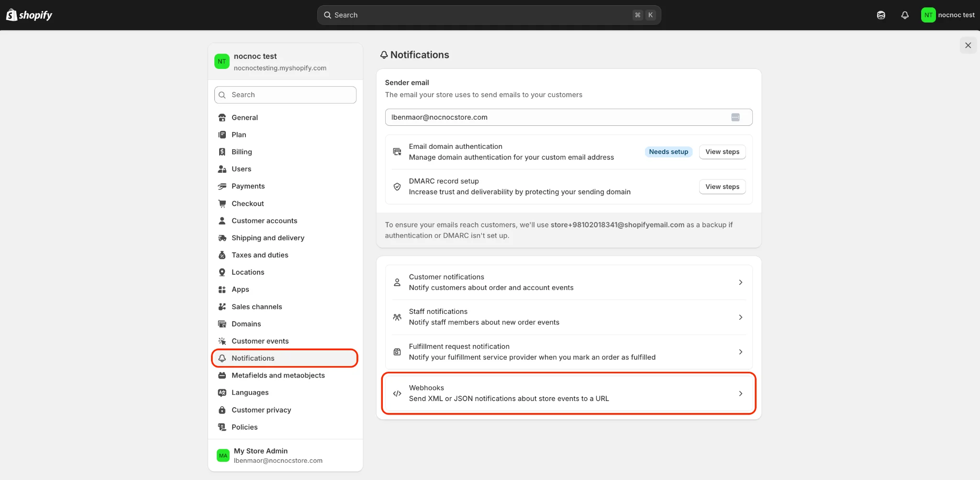Click the password manager icon in the sender email field
The height and width of the screenshot is (480, 980).
[735, 117]
